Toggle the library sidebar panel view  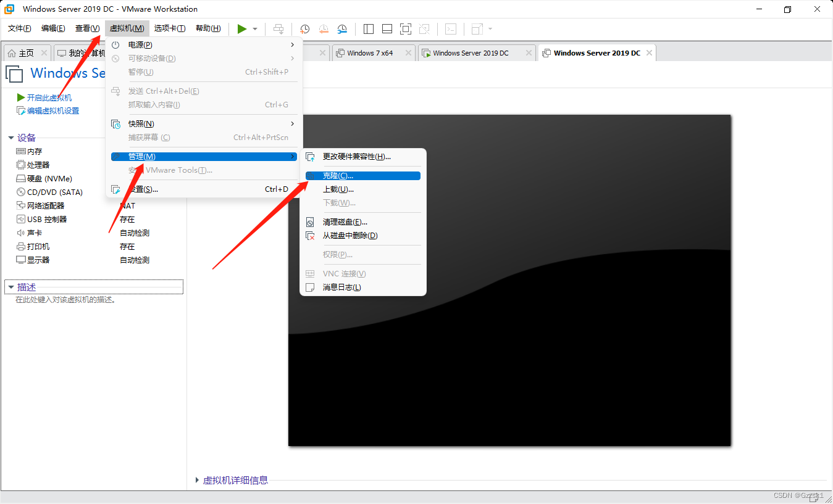click(368, 29)
